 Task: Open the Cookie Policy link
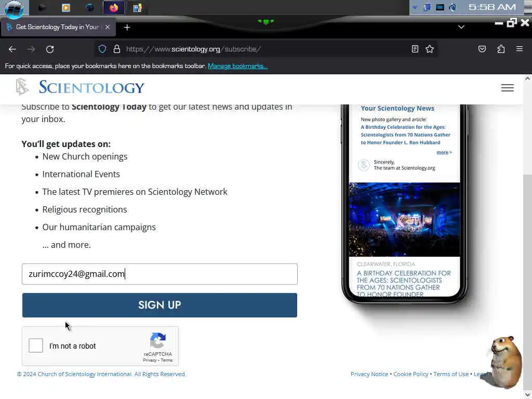410,374
